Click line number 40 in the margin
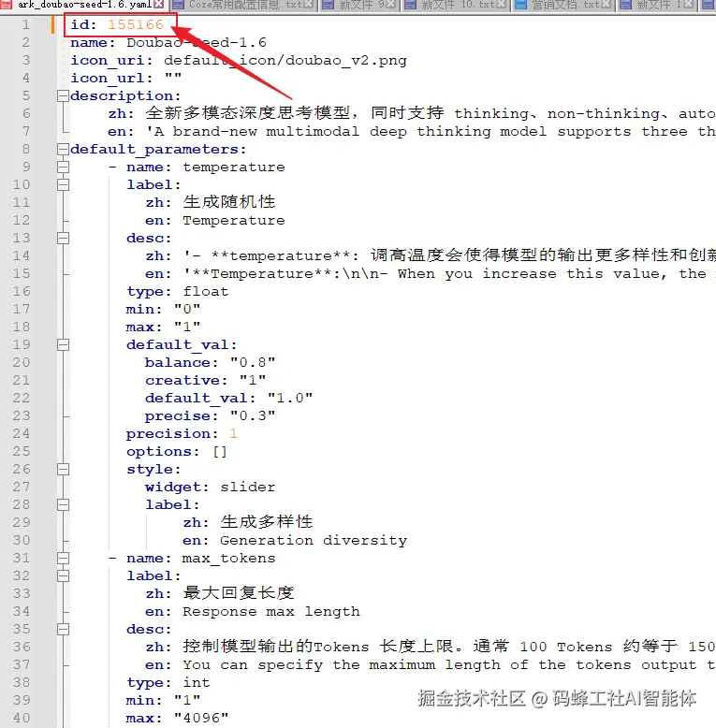This screenshot has width=716, height=728. pos(22,719)
